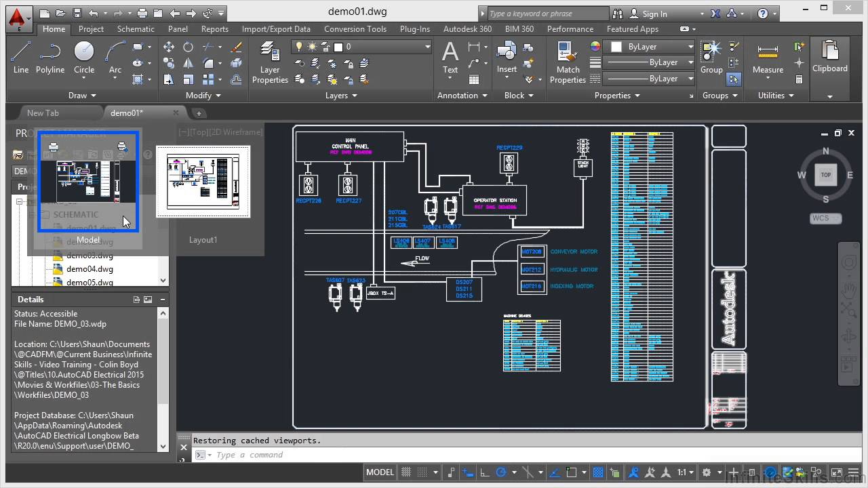Toggle transparency display in status bar
Screen dimensions: 868x488
[x=598, y=472]
